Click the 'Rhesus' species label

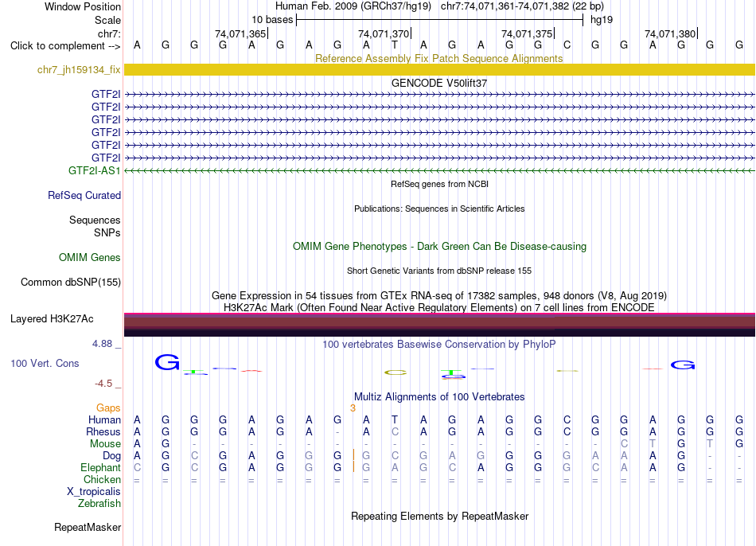[103, 431]
